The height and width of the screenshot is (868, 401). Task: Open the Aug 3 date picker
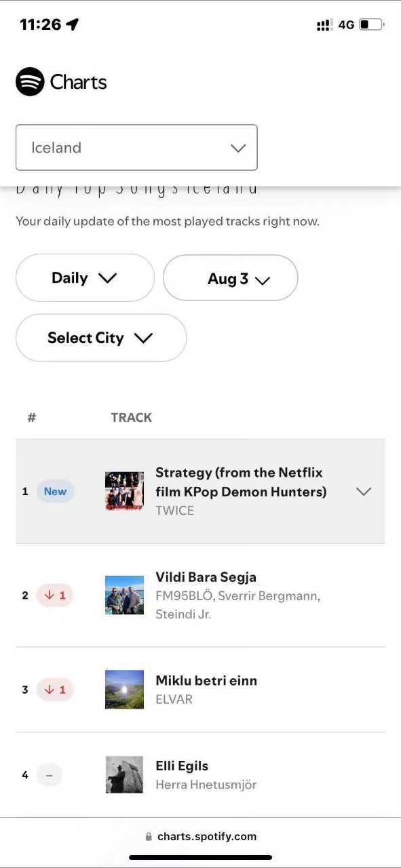(x=230, y=278)
